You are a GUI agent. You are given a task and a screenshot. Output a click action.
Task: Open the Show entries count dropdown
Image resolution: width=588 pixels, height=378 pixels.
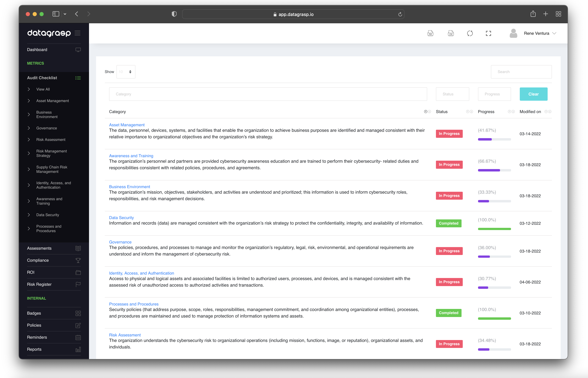coord(126,72)
